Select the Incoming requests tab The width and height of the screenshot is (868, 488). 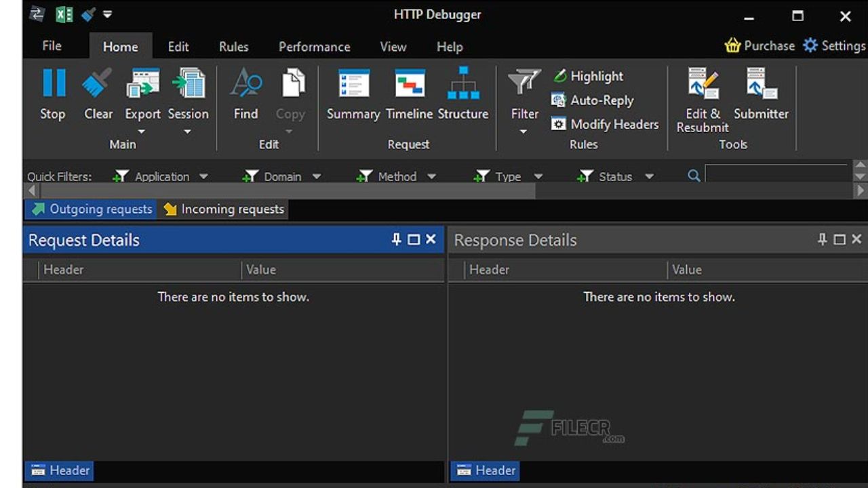click(x=223, y=209)
